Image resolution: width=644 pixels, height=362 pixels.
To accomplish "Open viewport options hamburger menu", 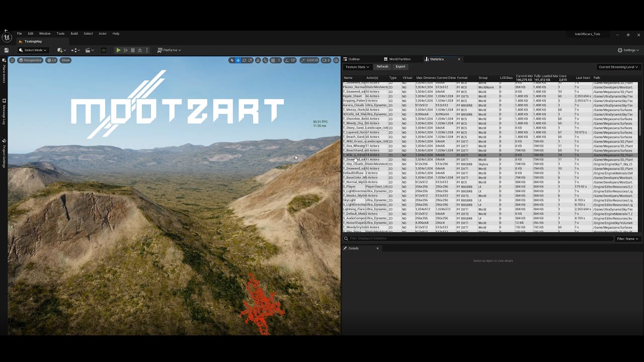I will point(12,60).
